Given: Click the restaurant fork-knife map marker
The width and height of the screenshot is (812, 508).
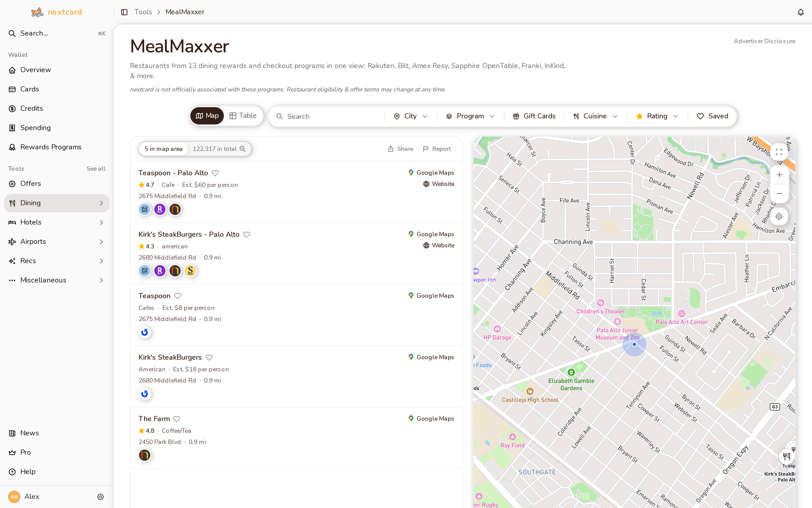Looking at the screenshot, I should 786,456.
